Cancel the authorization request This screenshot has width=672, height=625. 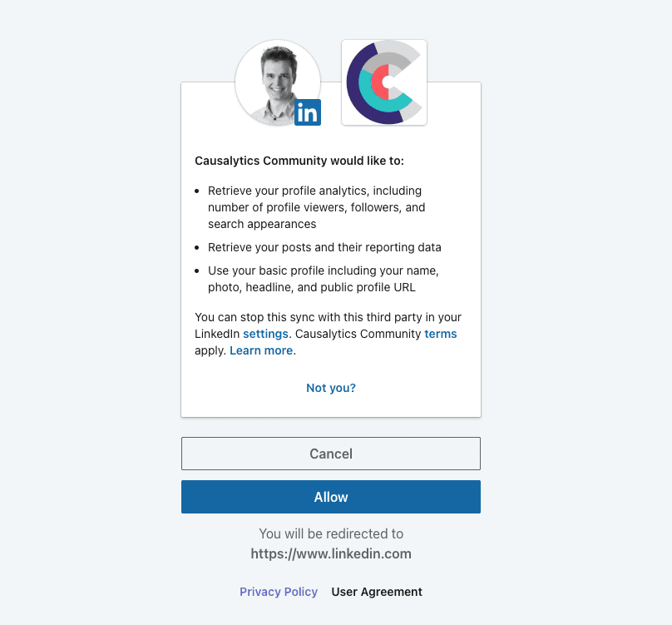331,454
